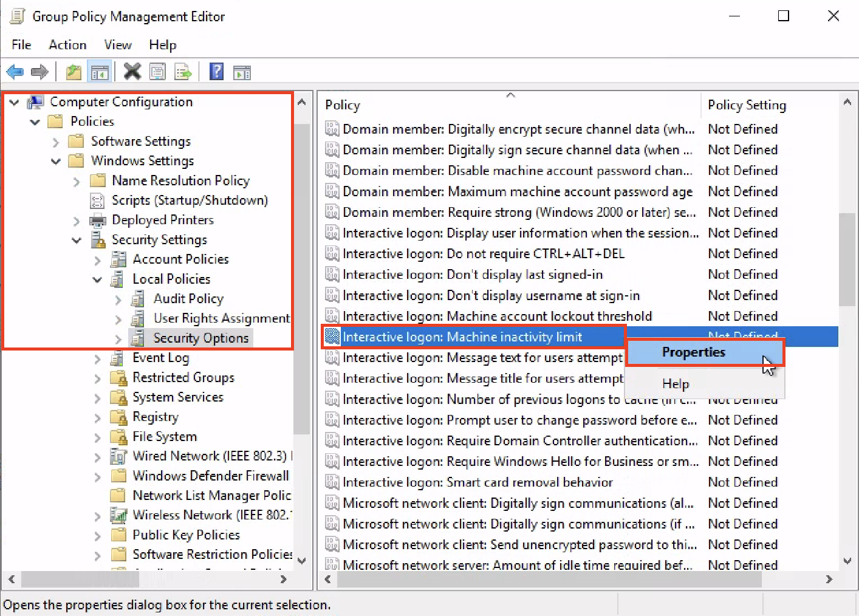The width and height of the screenshot is (859, 616).
Task: Expand the Software Settings node
Action: pos(56,142)
